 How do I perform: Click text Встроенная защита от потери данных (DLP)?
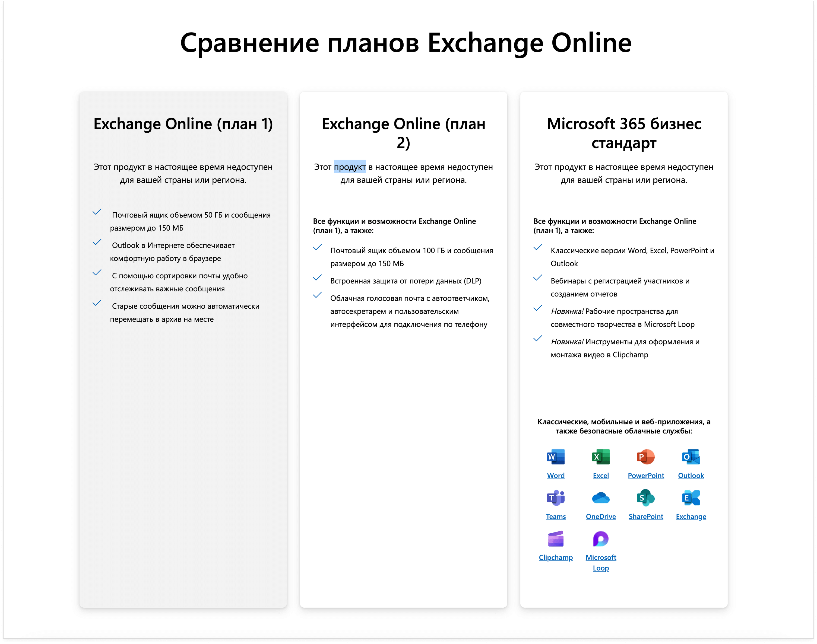[x=406, y=281]
